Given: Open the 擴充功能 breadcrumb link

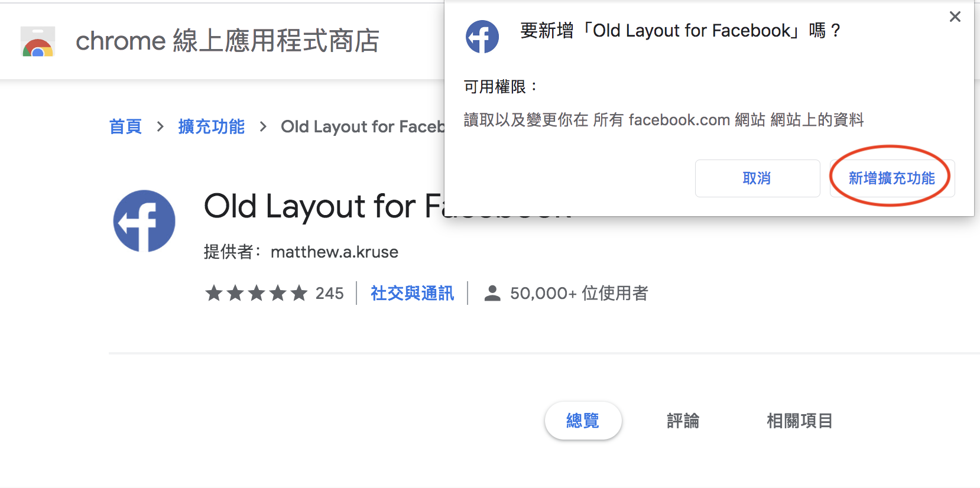Looking at the screenshot, I should tap(211, 126).
